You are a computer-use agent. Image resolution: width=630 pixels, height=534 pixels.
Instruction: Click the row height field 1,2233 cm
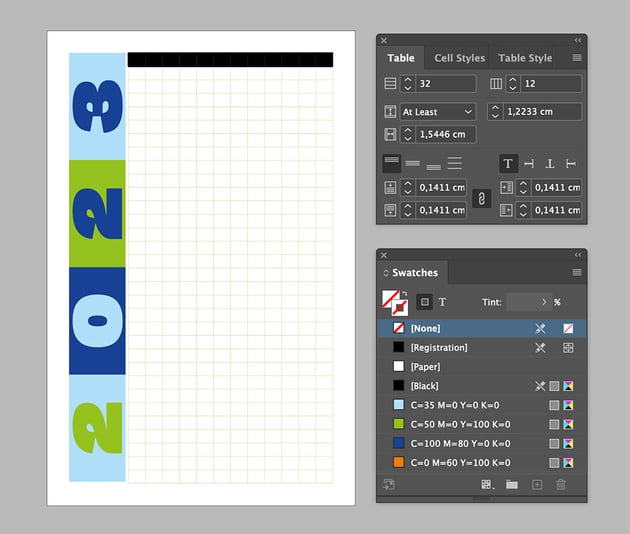[542, 112]
